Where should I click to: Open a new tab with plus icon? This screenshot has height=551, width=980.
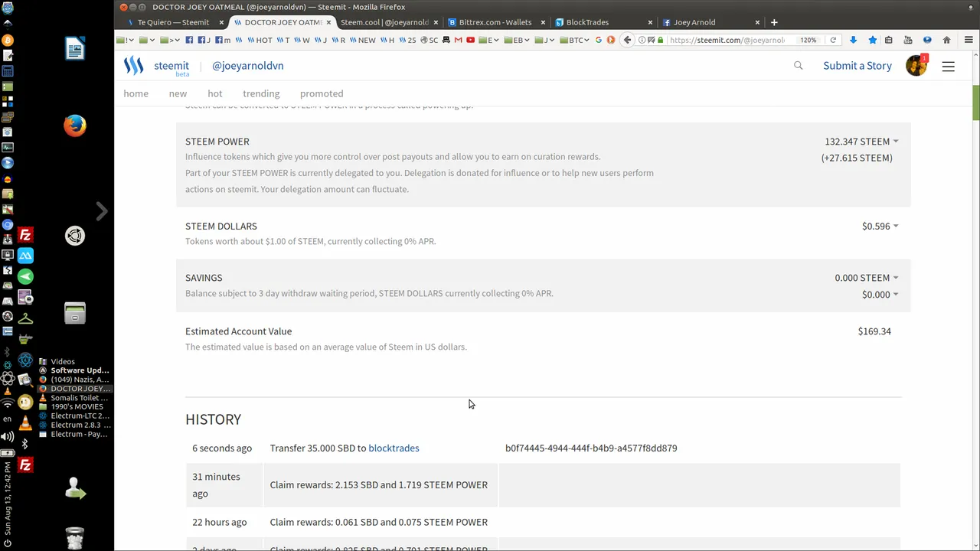pos(774,22)
